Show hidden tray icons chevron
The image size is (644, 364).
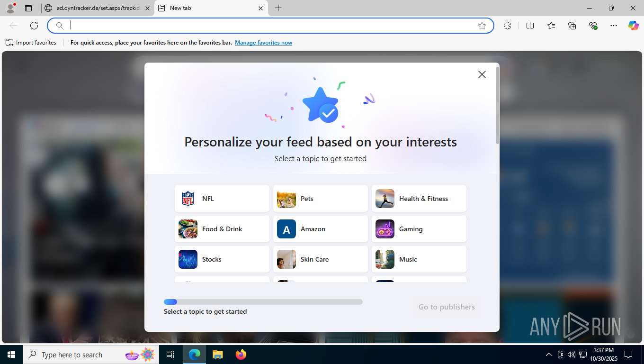[549, 355]
